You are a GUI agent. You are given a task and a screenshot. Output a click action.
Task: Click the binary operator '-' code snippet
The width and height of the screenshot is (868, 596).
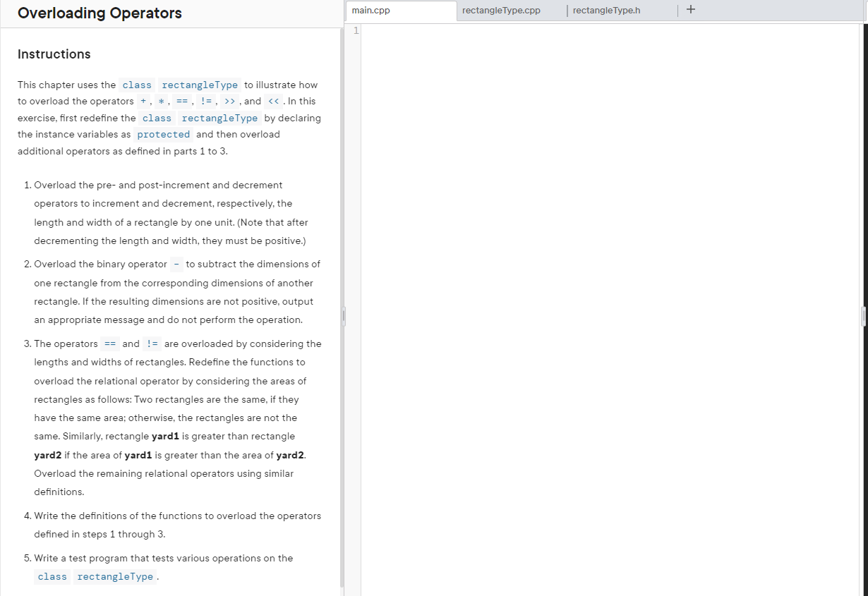176,264
